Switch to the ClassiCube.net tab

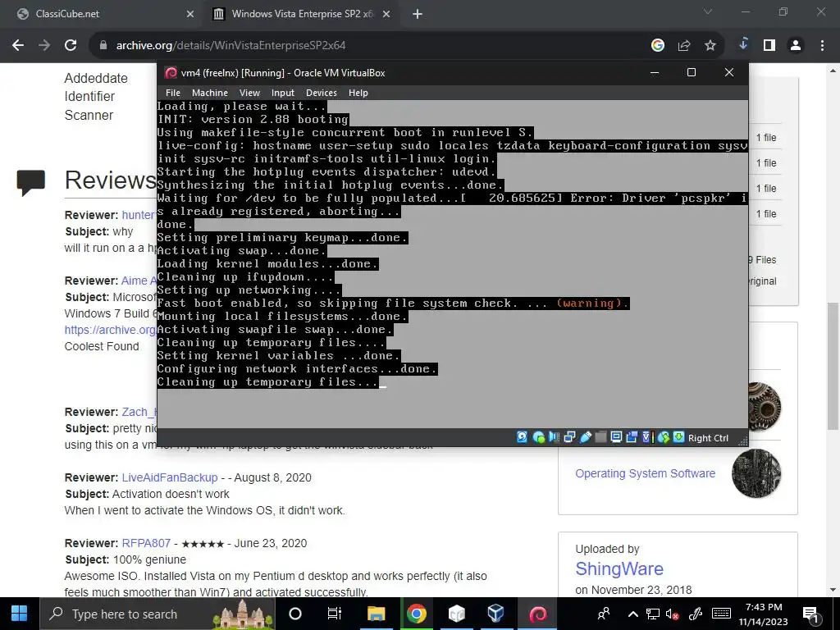point(104,14)
